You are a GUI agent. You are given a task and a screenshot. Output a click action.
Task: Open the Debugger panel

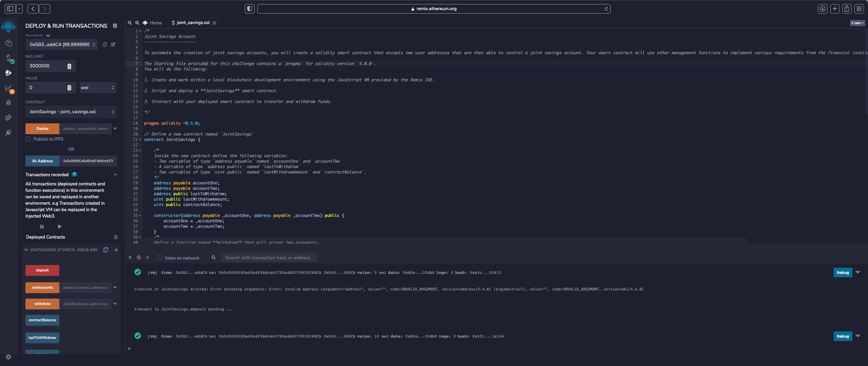pyautogui.click(x=8, y=102)
